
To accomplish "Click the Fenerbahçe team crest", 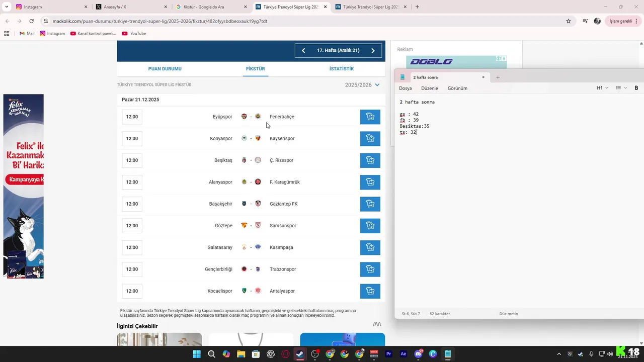I will (x=258, y=117).
